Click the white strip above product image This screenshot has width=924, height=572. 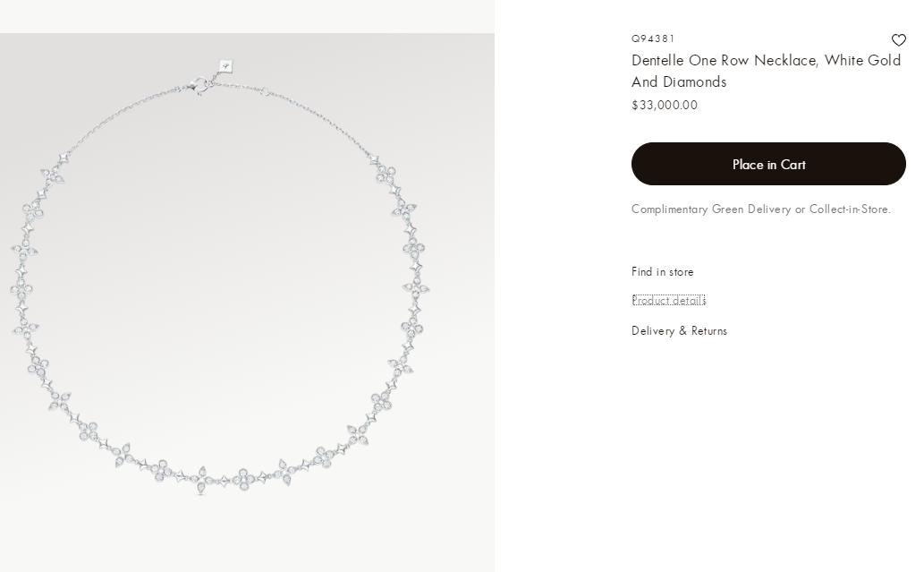point(247,16)
